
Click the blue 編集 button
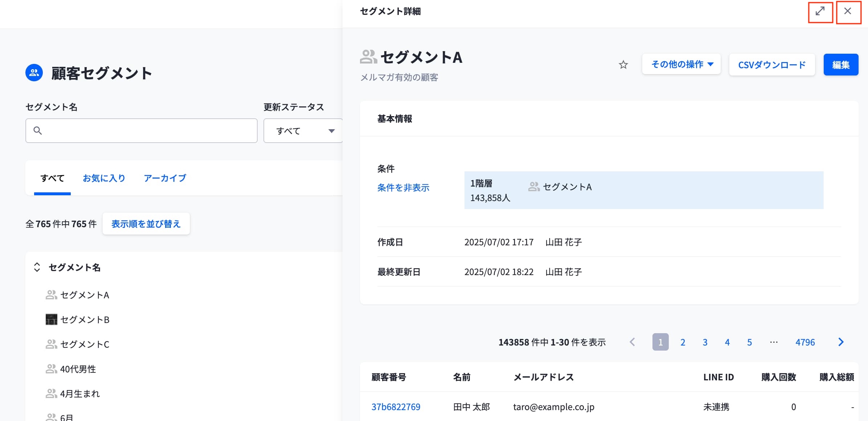[x=840, y=65]
